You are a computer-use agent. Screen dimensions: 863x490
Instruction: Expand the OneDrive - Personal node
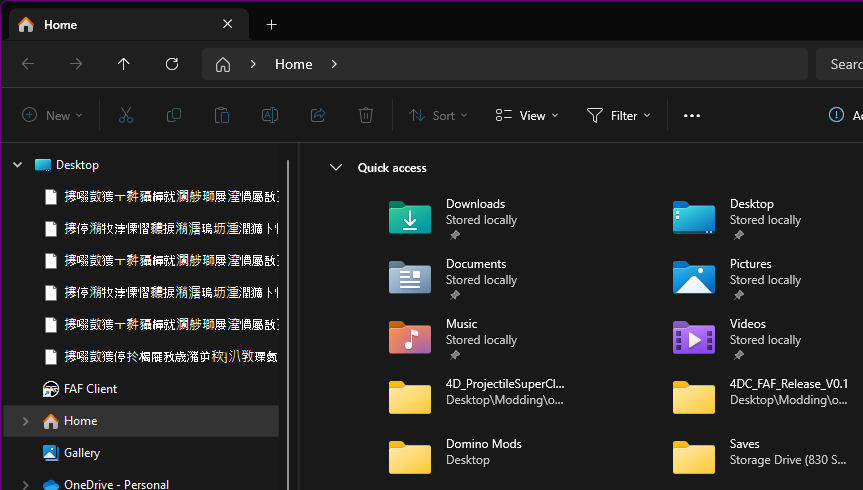(25, 484)
